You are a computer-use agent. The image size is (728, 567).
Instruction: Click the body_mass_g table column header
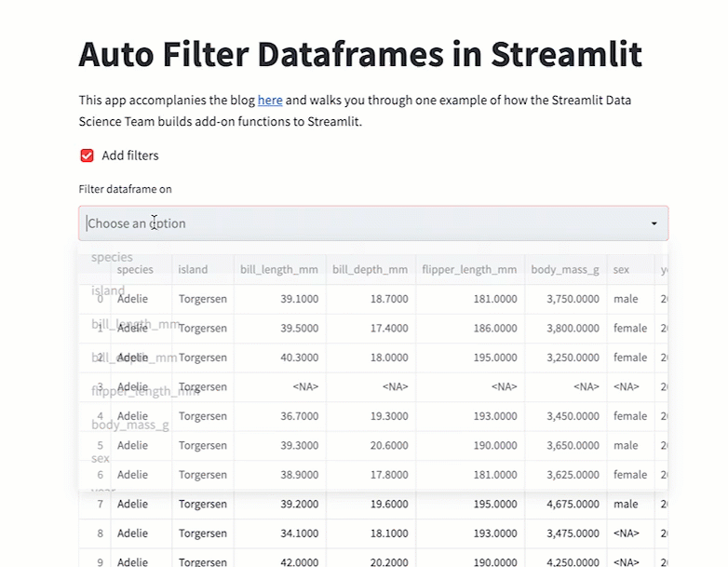pos(565,269)
